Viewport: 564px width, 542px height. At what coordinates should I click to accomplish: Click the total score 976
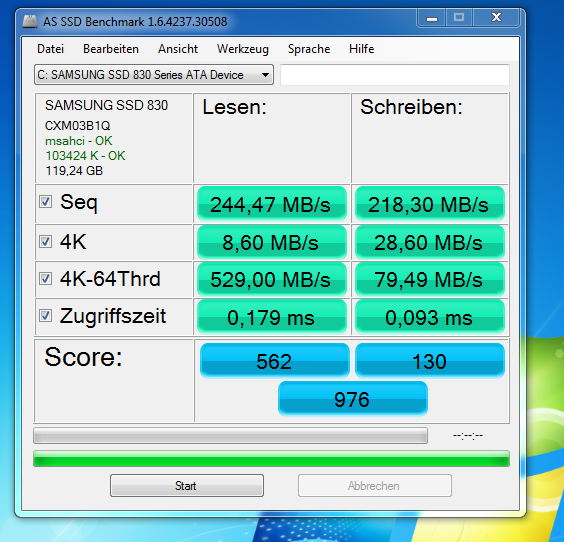(x=352, y=399)
